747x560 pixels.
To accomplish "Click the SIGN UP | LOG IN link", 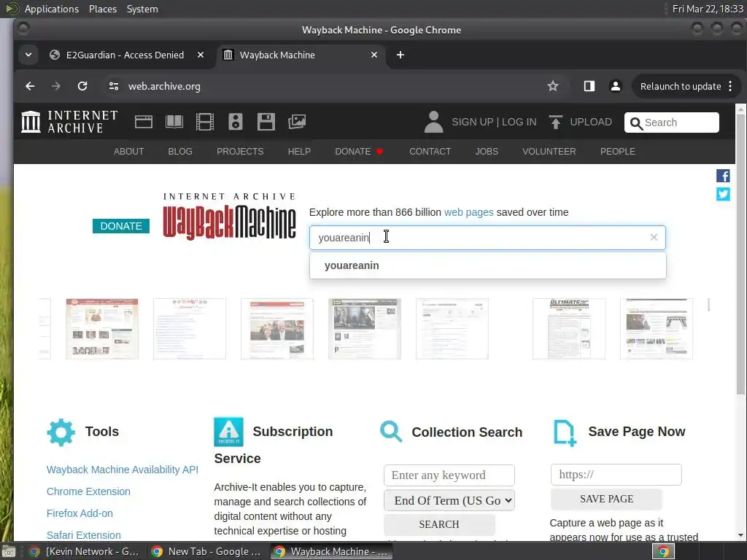I will pyautogui.click(x=494, y=122).
